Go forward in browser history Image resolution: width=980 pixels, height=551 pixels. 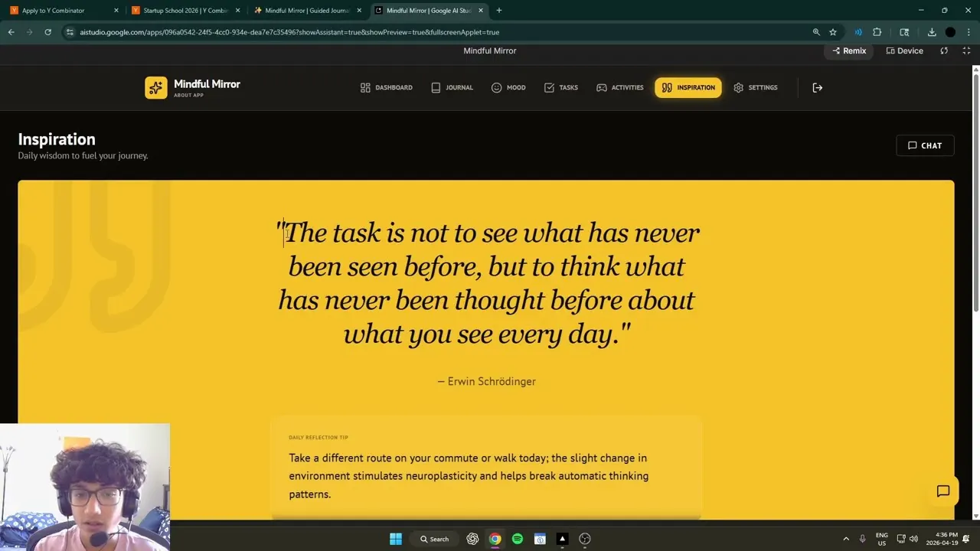30,32
